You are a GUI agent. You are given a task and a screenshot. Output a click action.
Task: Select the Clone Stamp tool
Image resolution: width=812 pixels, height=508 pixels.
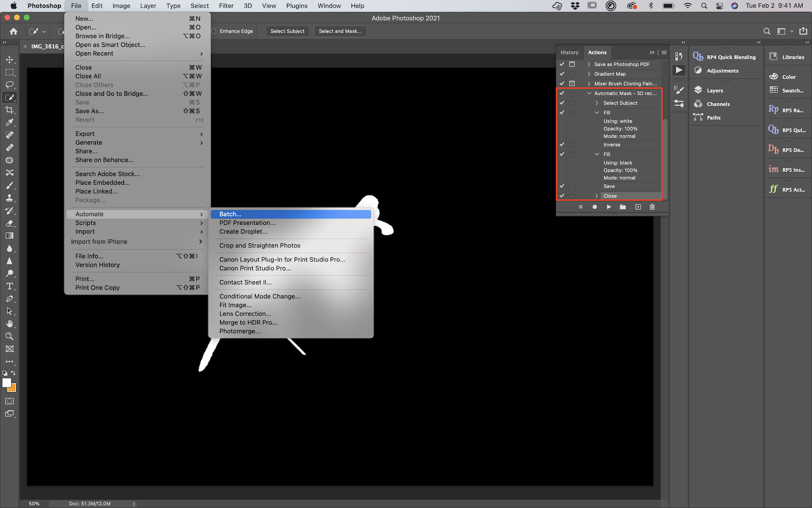9,198
